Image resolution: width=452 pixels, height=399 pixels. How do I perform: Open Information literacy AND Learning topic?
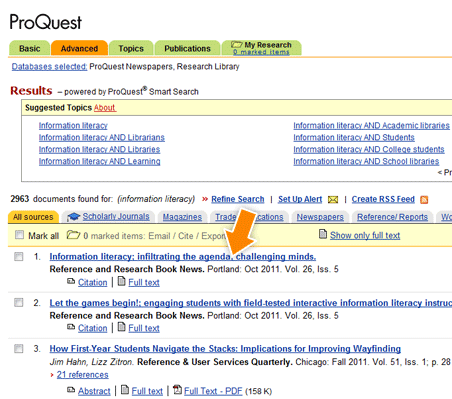point(99,162)
